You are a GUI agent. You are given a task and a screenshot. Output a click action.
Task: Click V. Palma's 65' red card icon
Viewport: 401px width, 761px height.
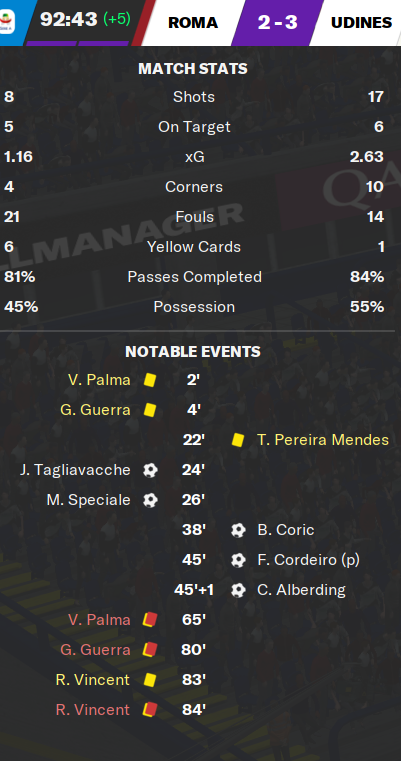tap(150, 620)
